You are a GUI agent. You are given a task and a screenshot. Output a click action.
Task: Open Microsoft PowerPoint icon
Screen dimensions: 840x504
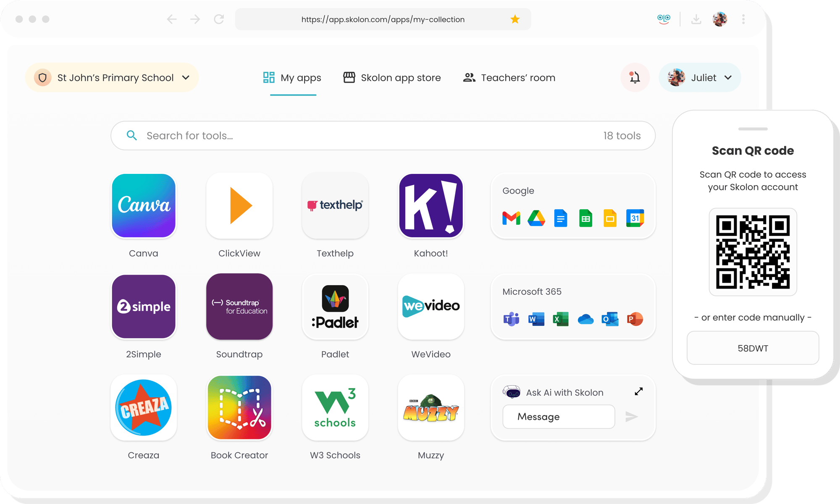635,319
